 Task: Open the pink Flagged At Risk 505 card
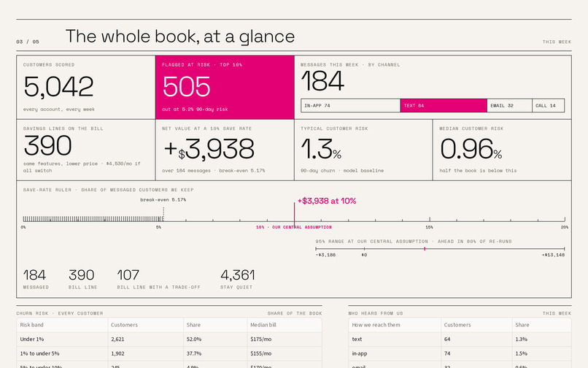point(225,88)
